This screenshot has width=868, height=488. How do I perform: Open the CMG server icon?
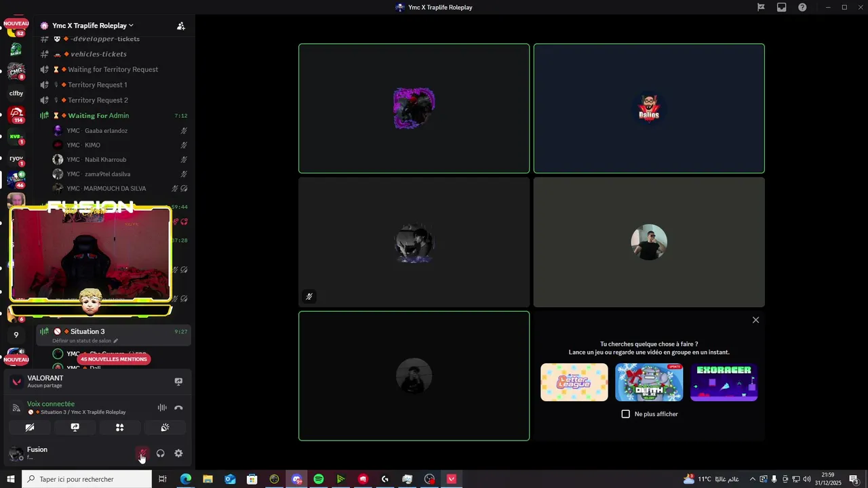tap(16, 71)
